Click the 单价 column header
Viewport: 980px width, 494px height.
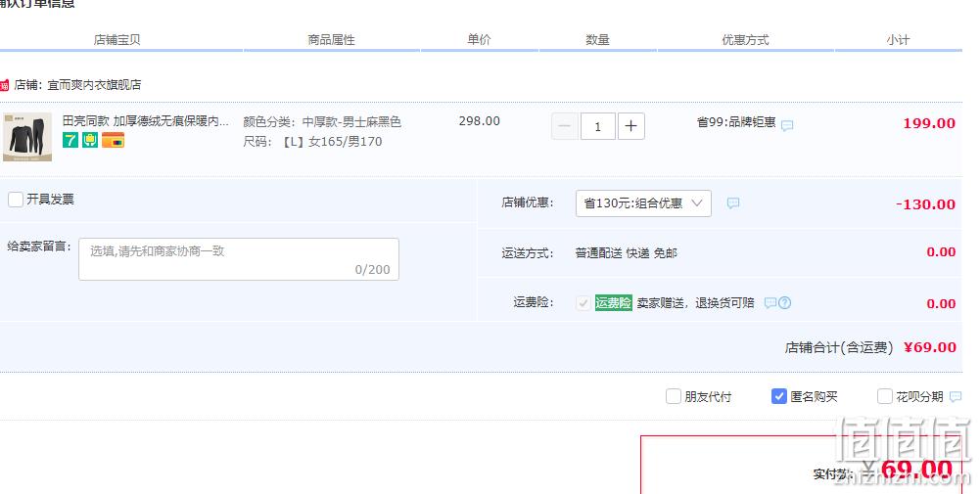[480, 39]
